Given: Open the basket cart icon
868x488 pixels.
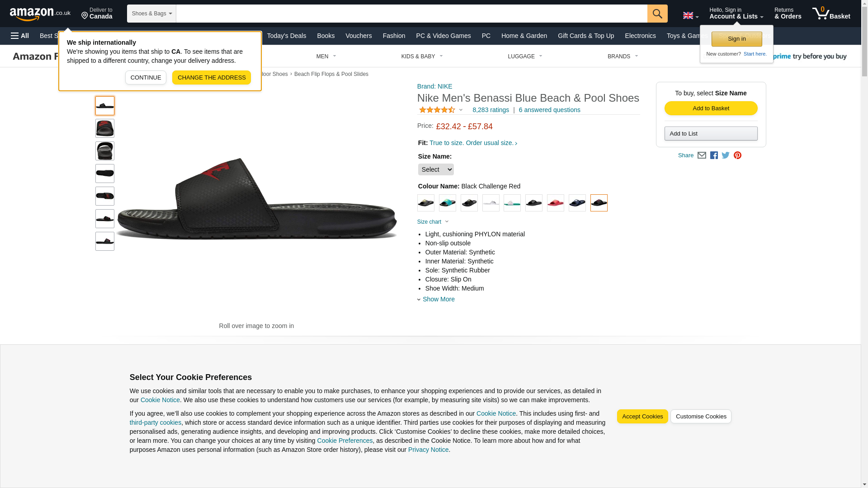Looking at the screenshot, I should pyautogui.click(x=830, y=14).
